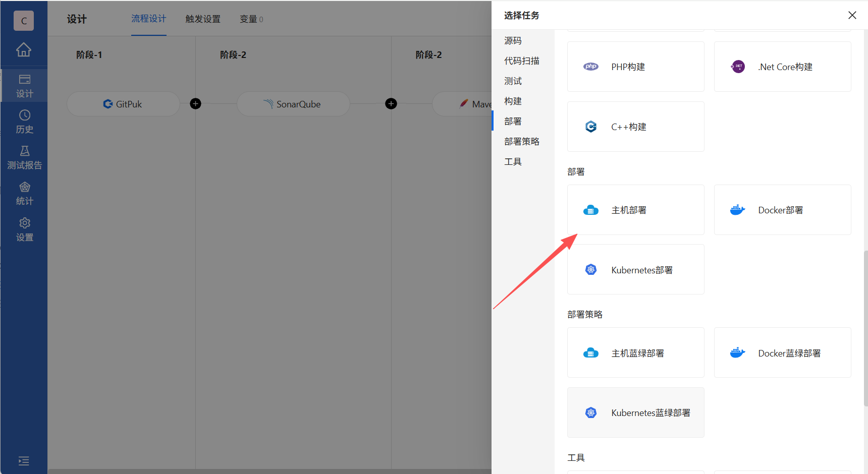868x474 pixels.
Task: Click the SonarQube logo icon
Action: 268,104
